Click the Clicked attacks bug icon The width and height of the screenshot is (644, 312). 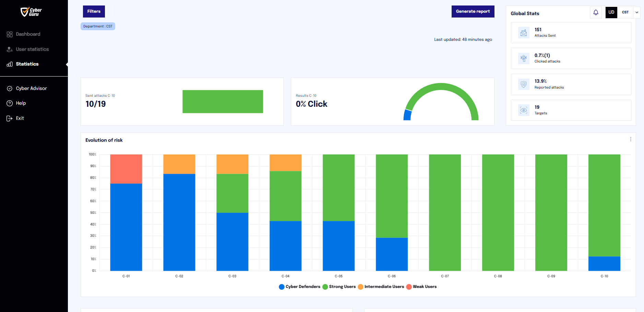click(x=524, y=58)
